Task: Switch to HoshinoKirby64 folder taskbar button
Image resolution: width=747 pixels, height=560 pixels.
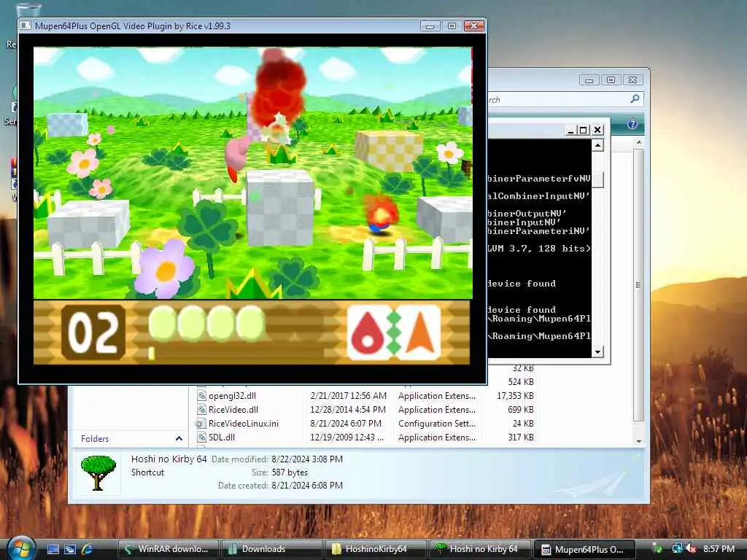Action: coord(375,549)
